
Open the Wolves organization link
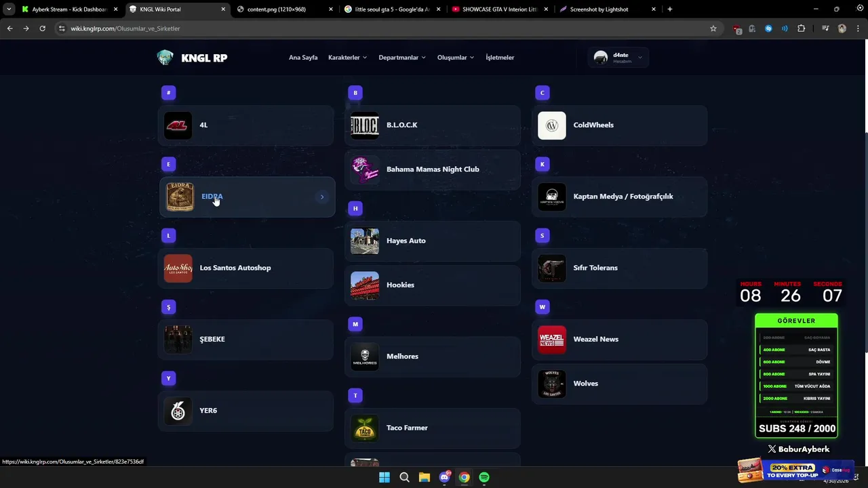(619, 384)
